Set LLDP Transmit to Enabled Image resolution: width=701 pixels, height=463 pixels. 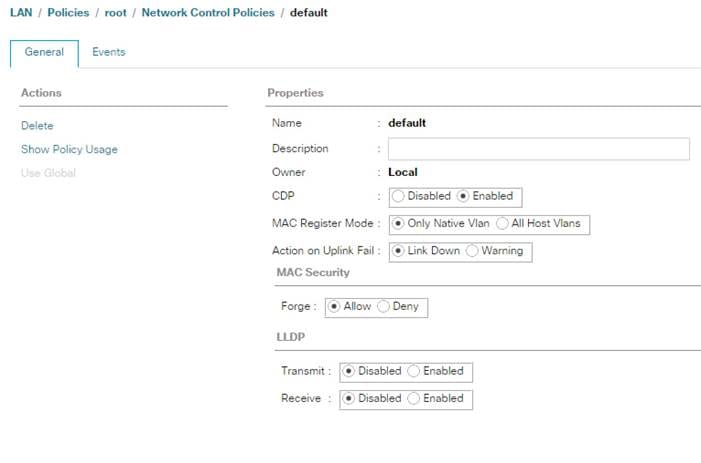point(414,371)
